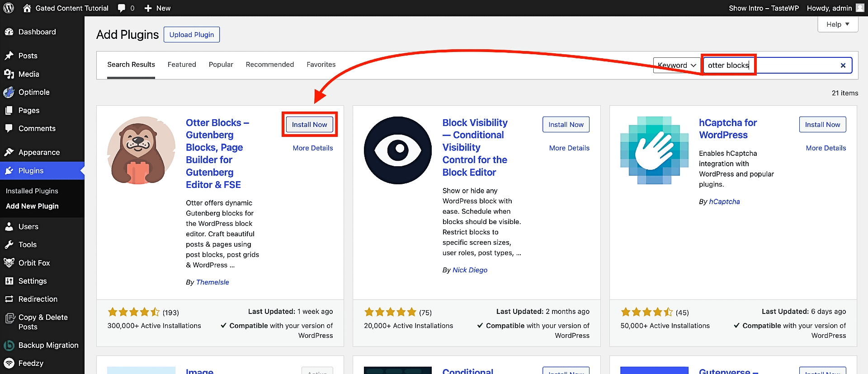Open Show Intro – TasteWP in admin bar
The image size is (868, 374).
(764, 8)
